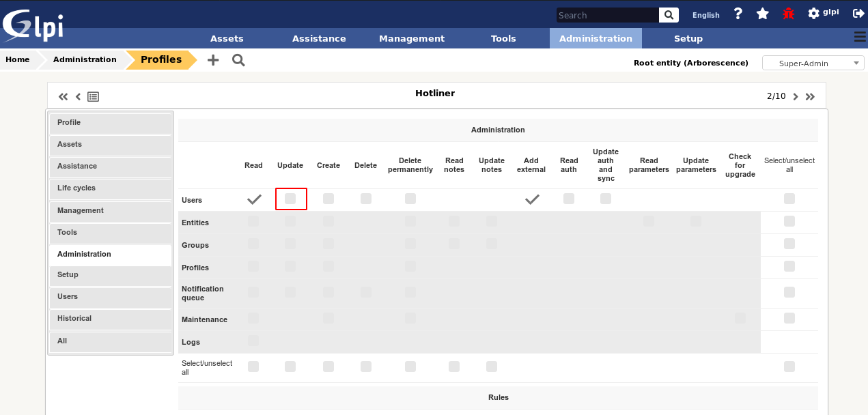Screen dimensions: 868x415
Task: Click the plus icon to add a profile
Action: pos(212,60)
